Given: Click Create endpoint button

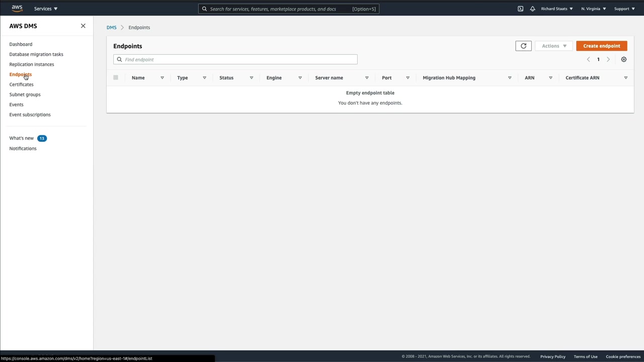Looking at the screenshot, I should coord(602,46).
